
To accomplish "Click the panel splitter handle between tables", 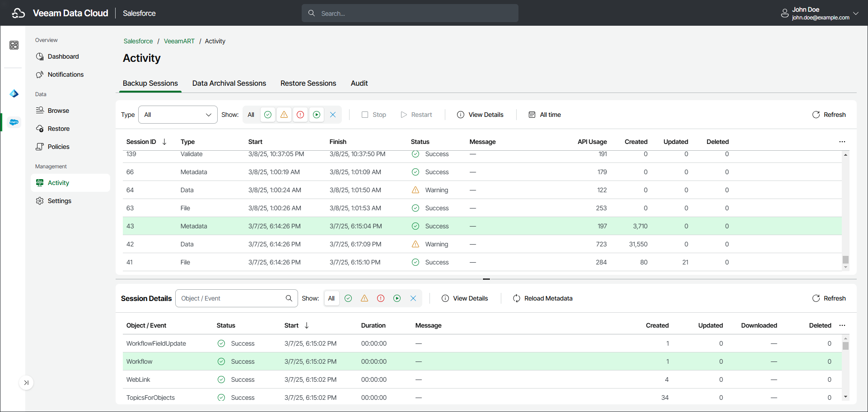I will (x=486, y=279).
